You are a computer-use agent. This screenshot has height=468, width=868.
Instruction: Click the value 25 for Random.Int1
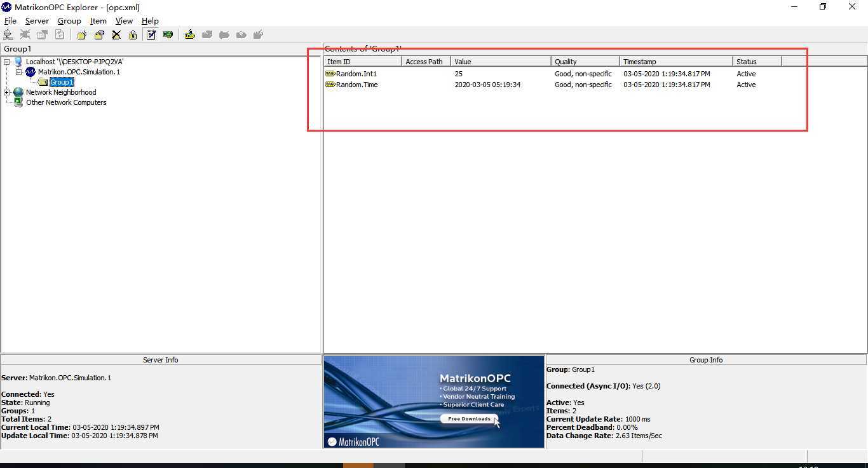click(459, 74)
